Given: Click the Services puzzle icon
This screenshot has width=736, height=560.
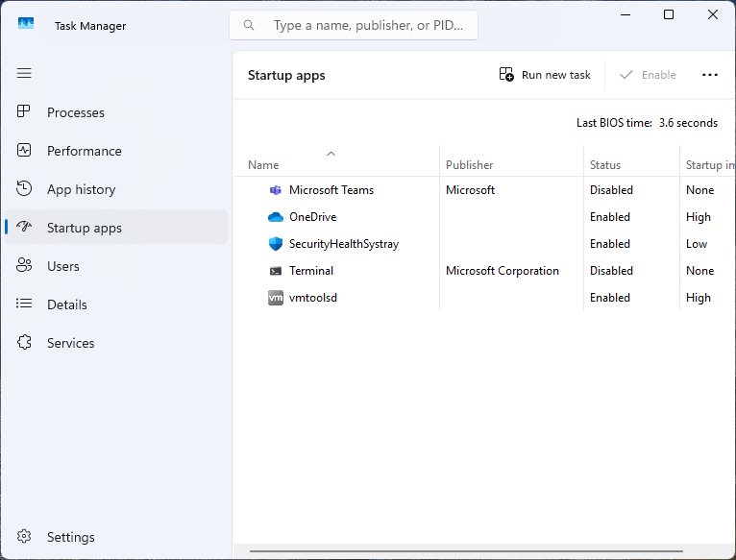Looking at the screenshot, I should 24,342.
